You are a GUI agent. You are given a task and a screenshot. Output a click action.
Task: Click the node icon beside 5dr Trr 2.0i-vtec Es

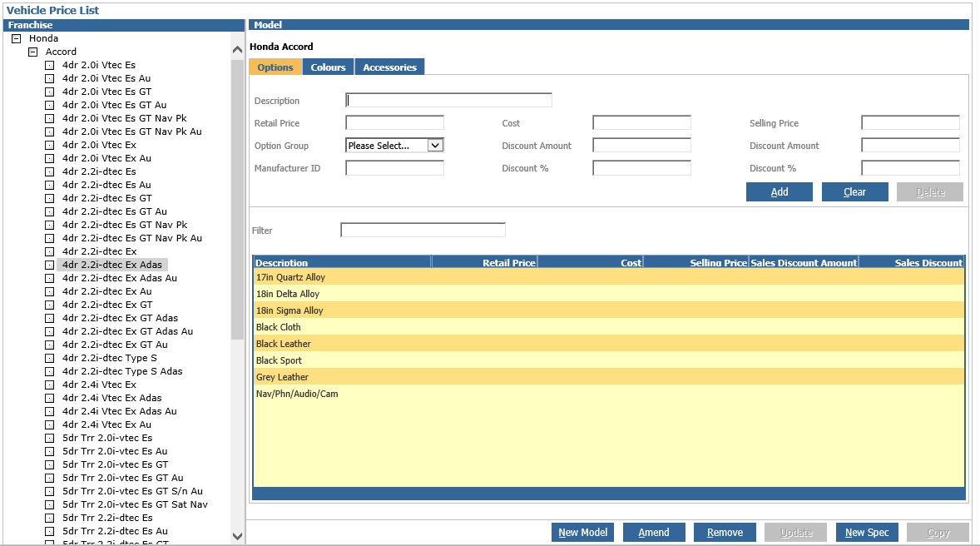point(49,439)
